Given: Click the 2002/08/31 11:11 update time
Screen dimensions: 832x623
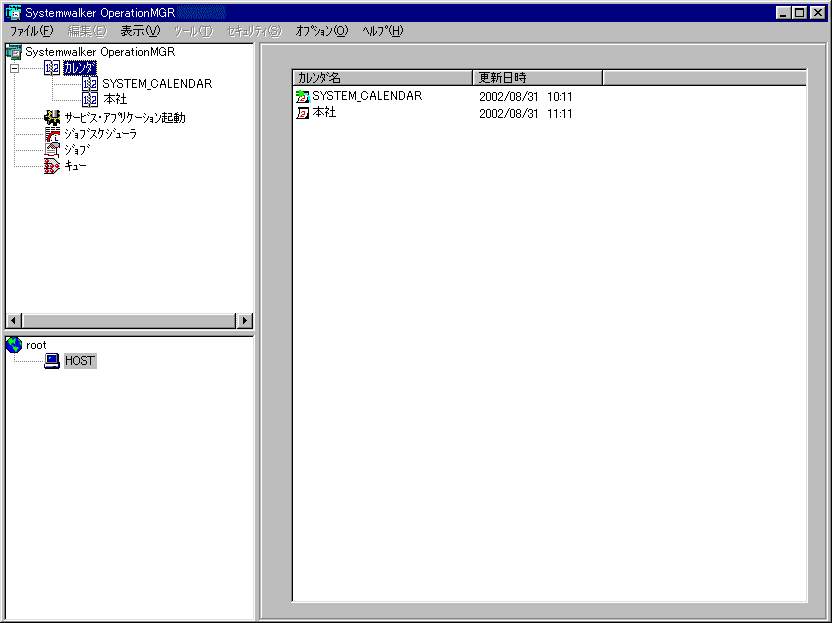Looking at the screenshot, I should [x=526, y=114].
